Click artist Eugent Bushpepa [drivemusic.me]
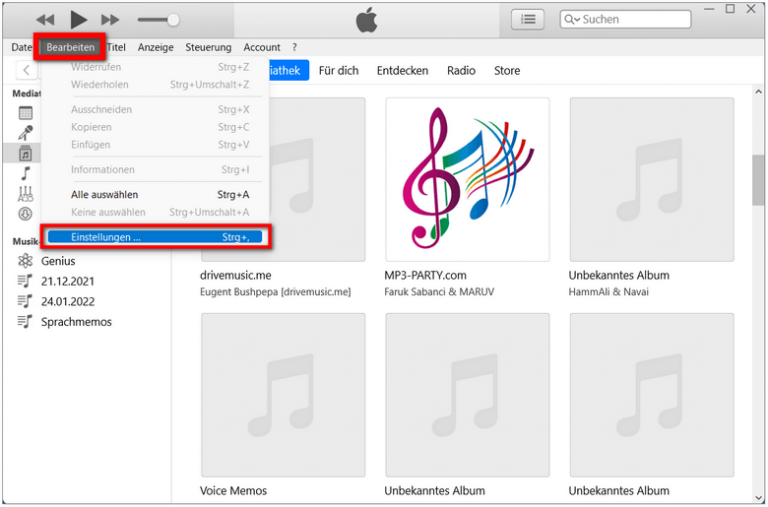 pos(275,292)
